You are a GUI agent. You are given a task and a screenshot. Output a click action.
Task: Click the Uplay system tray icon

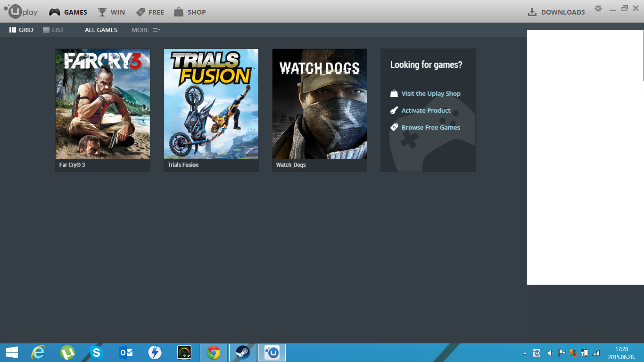pos(537,353)
